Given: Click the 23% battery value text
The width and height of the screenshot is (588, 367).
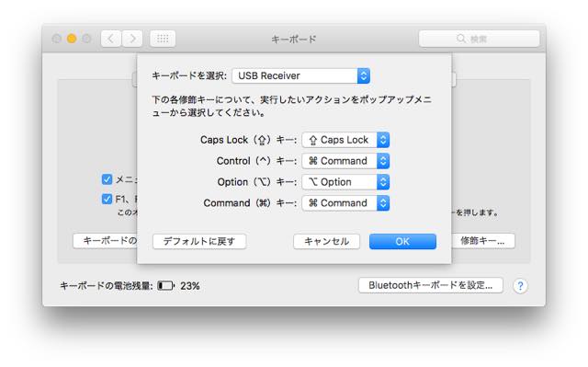Looking at the screenshot, I should tap(190, 286).
